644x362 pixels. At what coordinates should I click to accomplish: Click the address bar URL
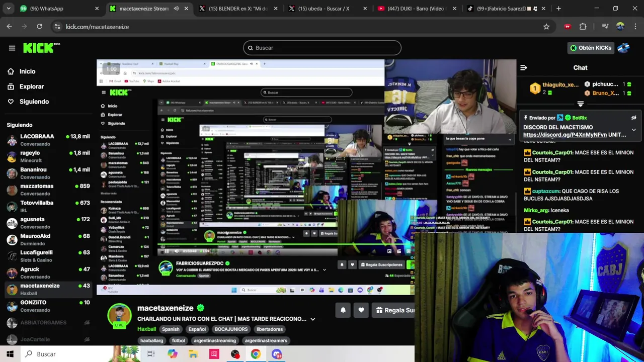coord(97,27)
